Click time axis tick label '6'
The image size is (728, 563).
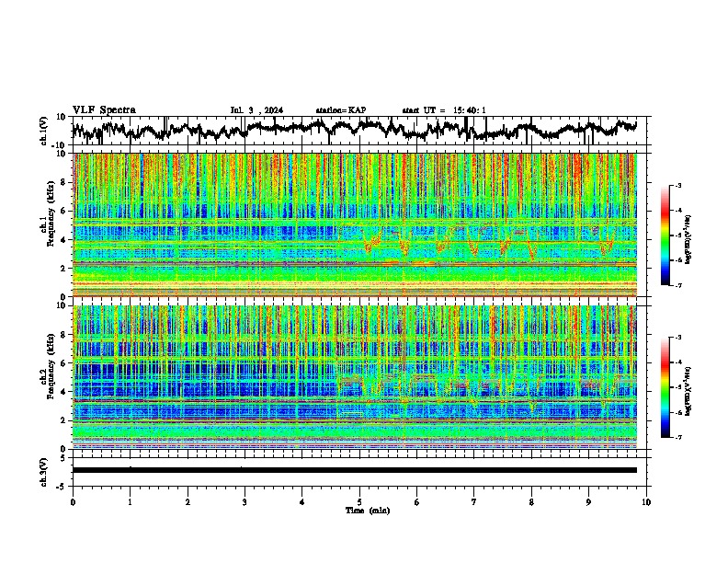(417, 502)
